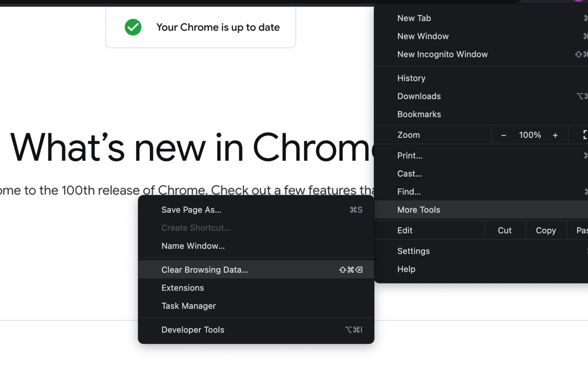Choose Save Page As... in submenu
This screenshot has width=588, height=368.
[256, 210]
